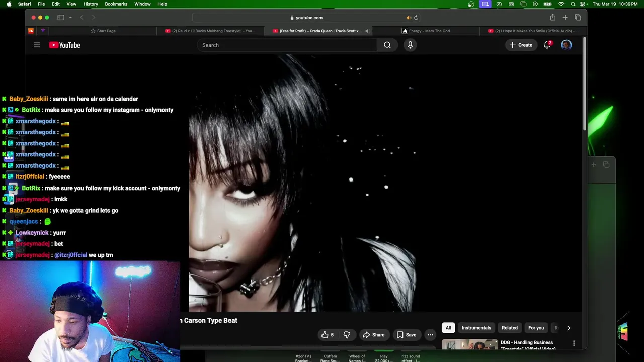The width and height of the screenshot is (644, 362).
Task: Open Safari View menu
Action: pyautogui.click(x=71, y=4)
